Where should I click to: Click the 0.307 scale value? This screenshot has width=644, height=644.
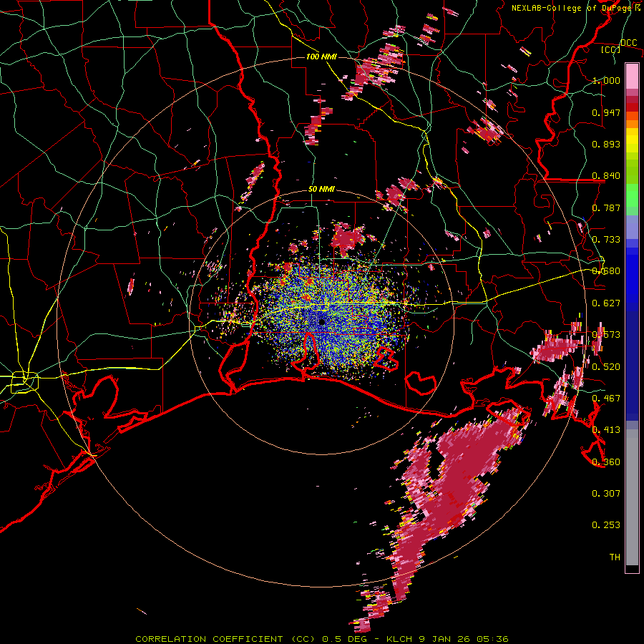[606, 493]
